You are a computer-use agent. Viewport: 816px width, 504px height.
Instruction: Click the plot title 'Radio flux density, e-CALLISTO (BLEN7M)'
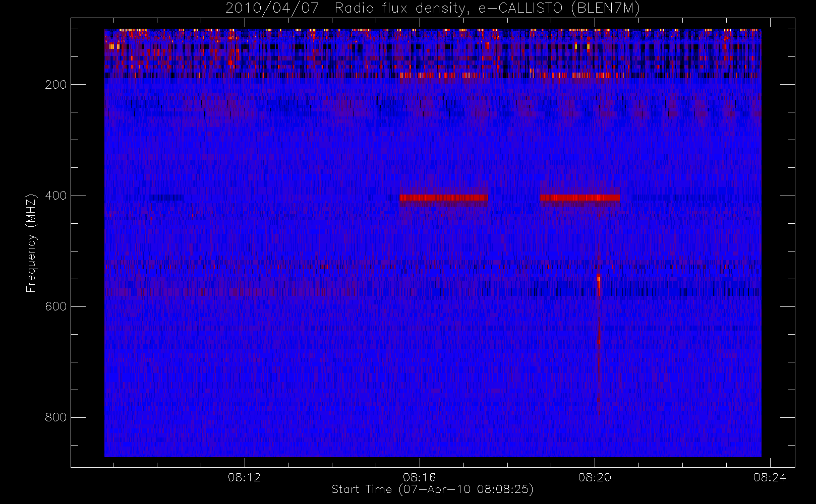point(487,9)
